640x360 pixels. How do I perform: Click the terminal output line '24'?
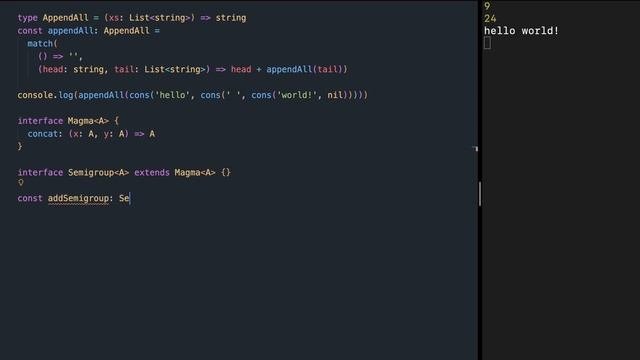pyautogui.click(x=490, y=18)
